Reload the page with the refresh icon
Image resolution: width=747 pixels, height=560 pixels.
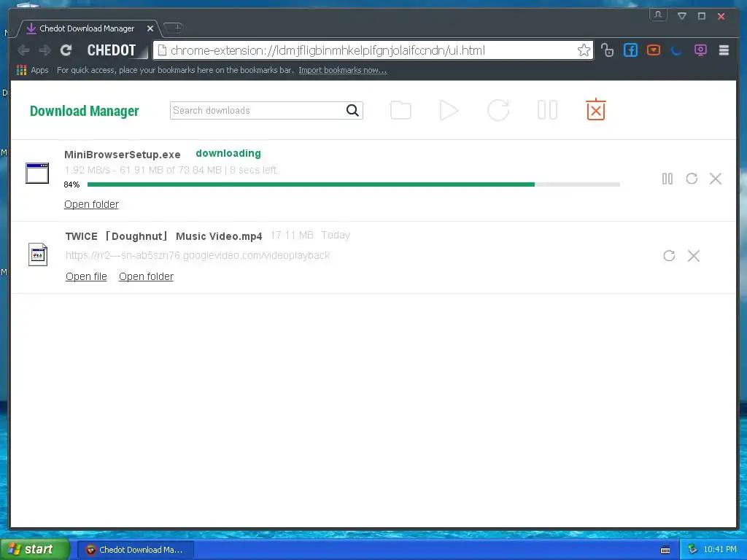(x=66, y=50)
